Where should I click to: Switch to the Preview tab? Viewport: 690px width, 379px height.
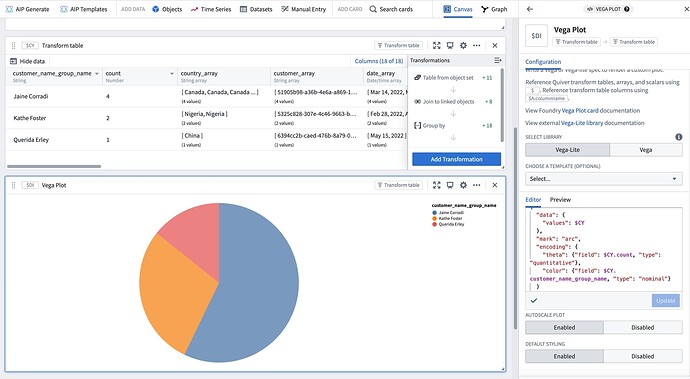point(560,199)
